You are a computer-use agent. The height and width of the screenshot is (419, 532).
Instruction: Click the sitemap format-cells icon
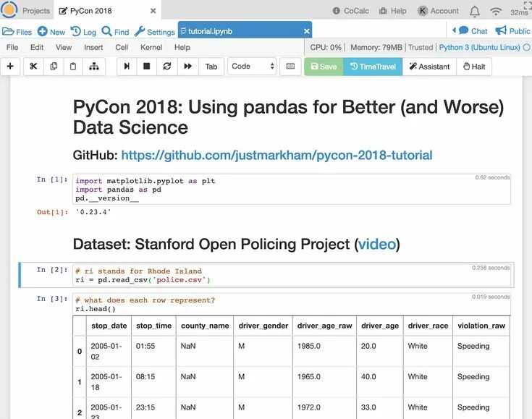pos(93,66)
